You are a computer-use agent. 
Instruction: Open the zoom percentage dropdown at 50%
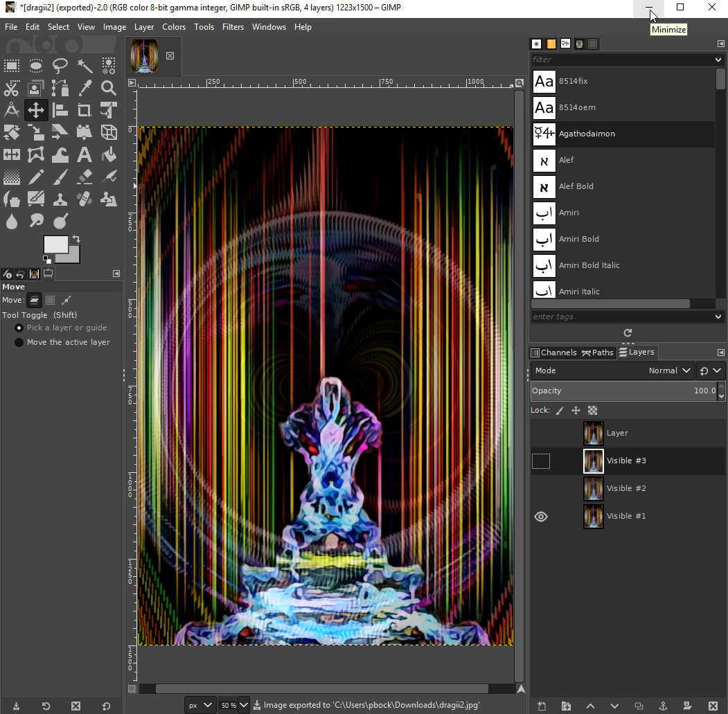click(x=243, y=706)
